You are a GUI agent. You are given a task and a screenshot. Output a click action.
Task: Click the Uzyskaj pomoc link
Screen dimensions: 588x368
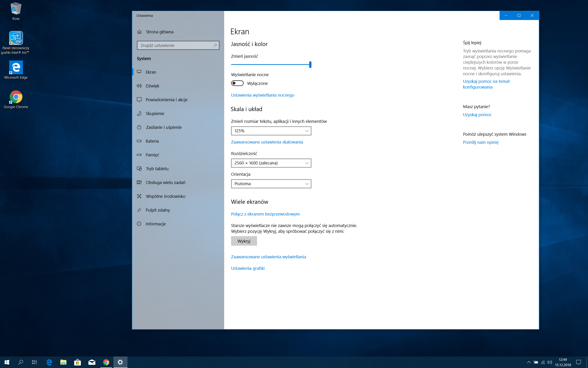477,115
